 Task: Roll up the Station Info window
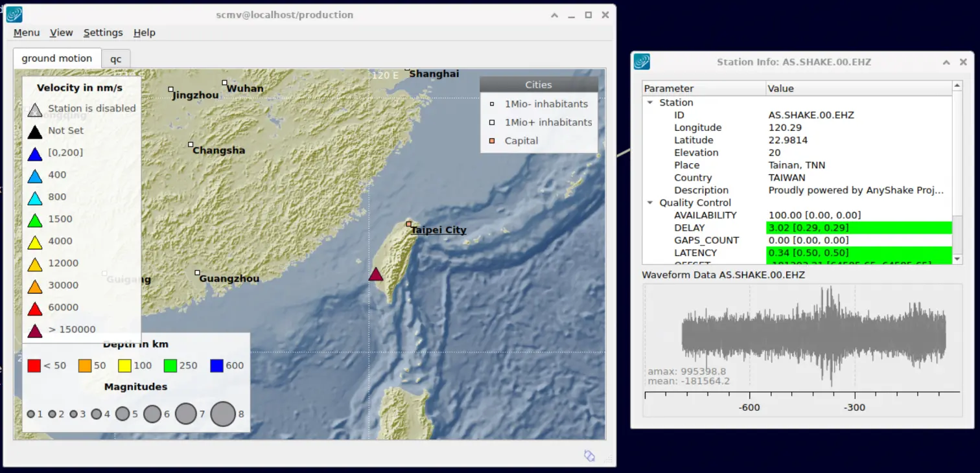pyautogui.click(x=946, y=62)
